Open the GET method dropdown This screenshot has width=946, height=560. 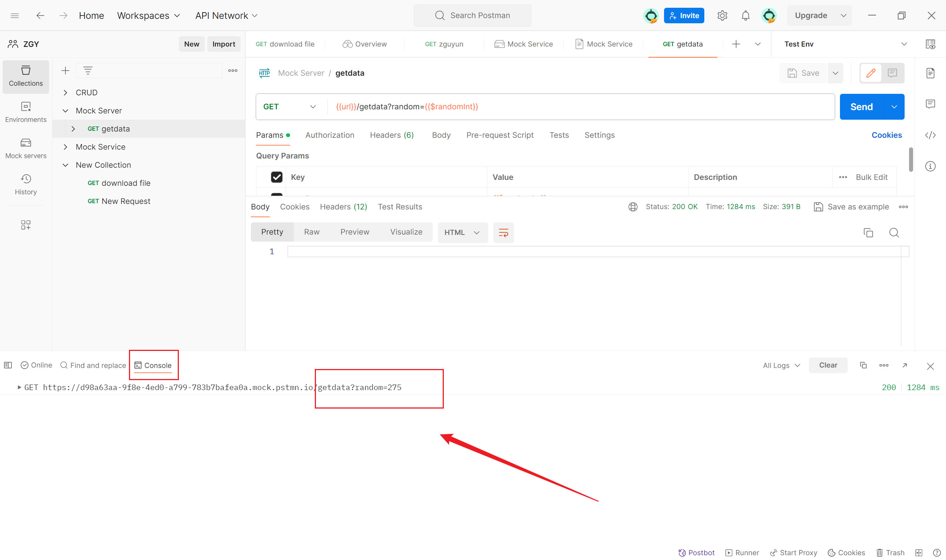290,107
